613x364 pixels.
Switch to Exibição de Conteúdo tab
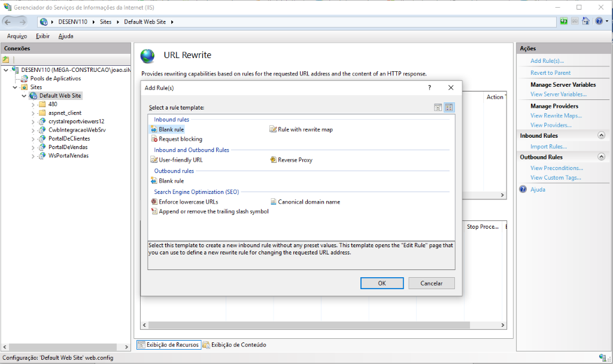point(238,345)
